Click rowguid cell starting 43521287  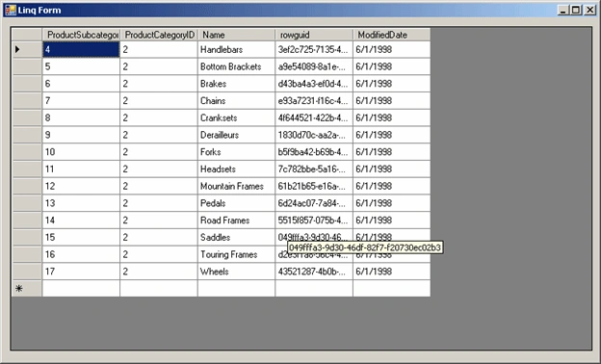(314, 272)
